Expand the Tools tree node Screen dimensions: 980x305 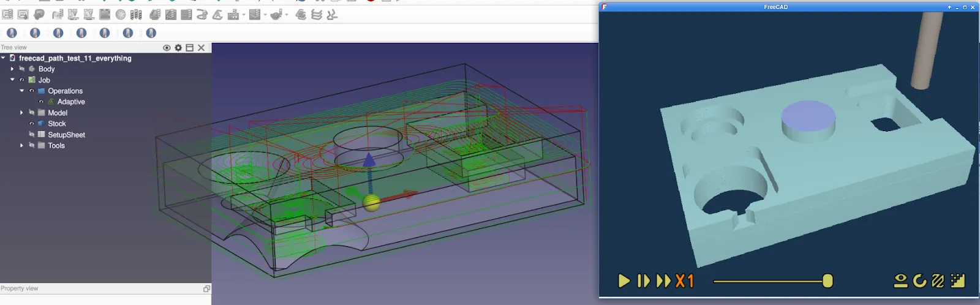click(x=22, y=146)
